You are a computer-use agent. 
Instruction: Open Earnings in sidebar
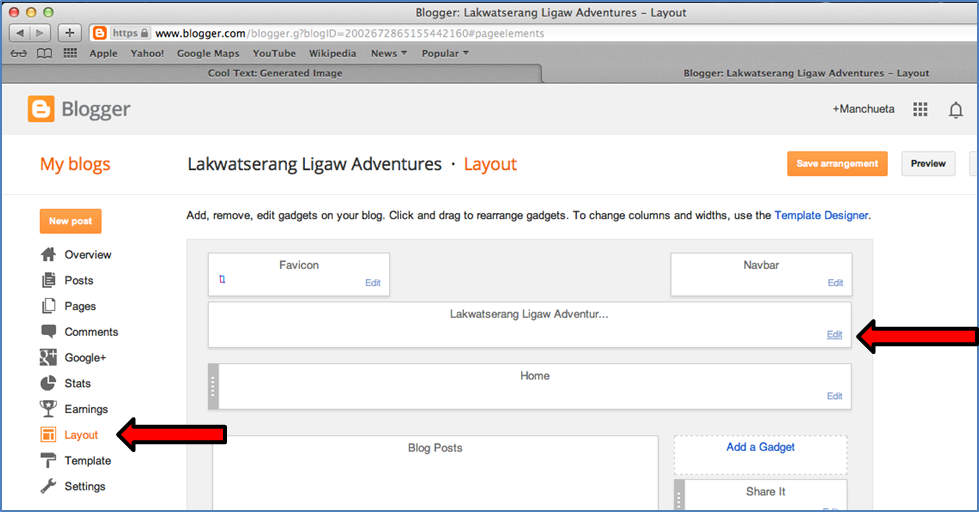(86, 409)
